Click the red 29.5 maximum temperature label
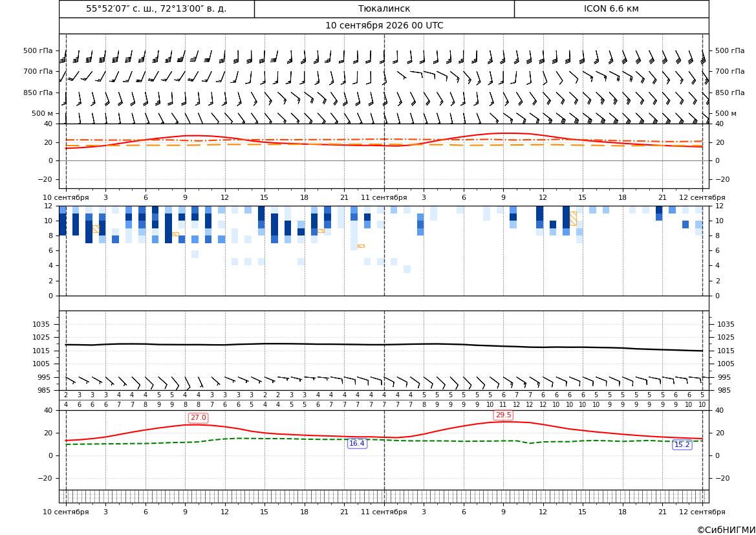 [503, 415]
